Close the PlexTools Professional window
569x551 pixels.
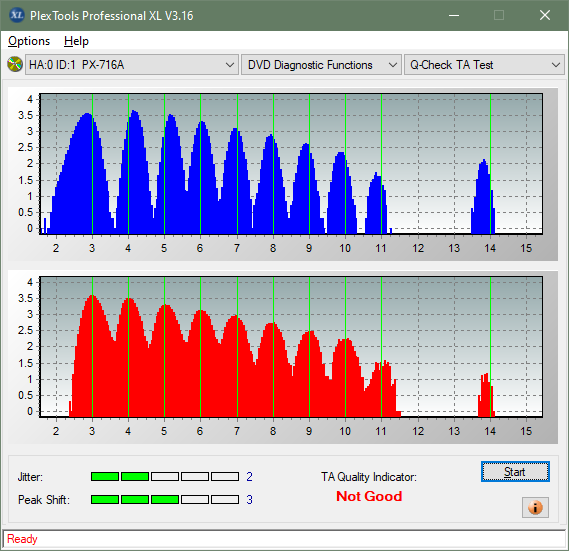(545, 16)
